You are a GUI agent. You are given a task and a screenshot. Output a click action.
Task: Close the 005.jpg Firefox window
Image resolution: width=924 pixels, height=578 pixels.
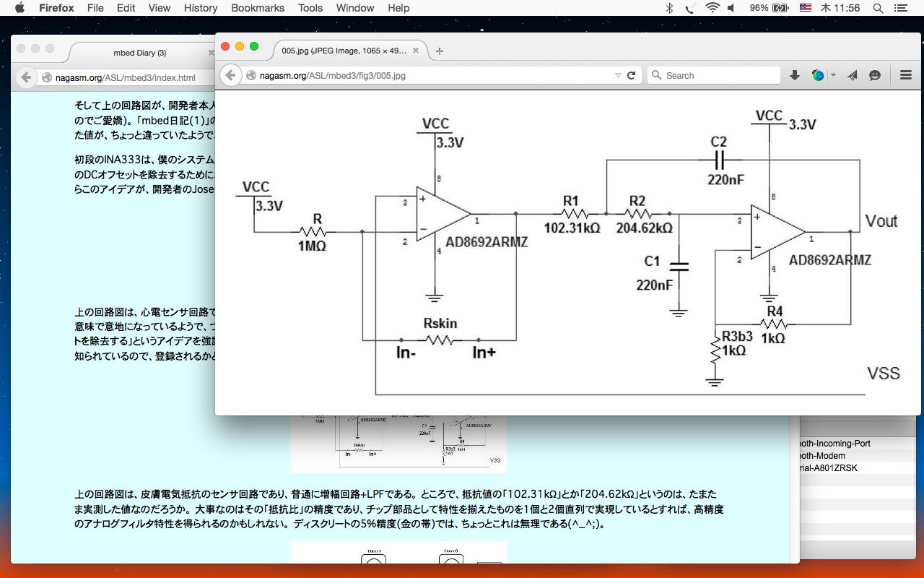[x=225, y=46]
